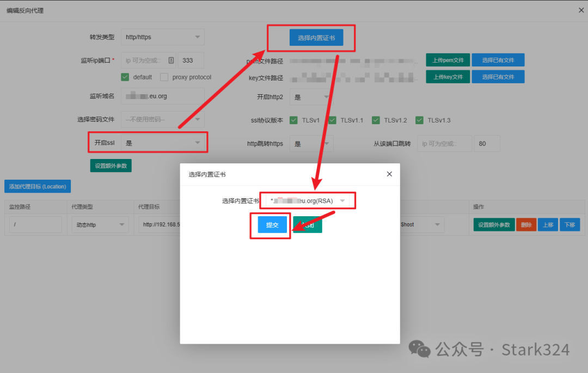Image resolution: width=588 pixels, height=373 pixels.
Task: Click the 上传key文件 button
Action: click(x=448, y=77)
